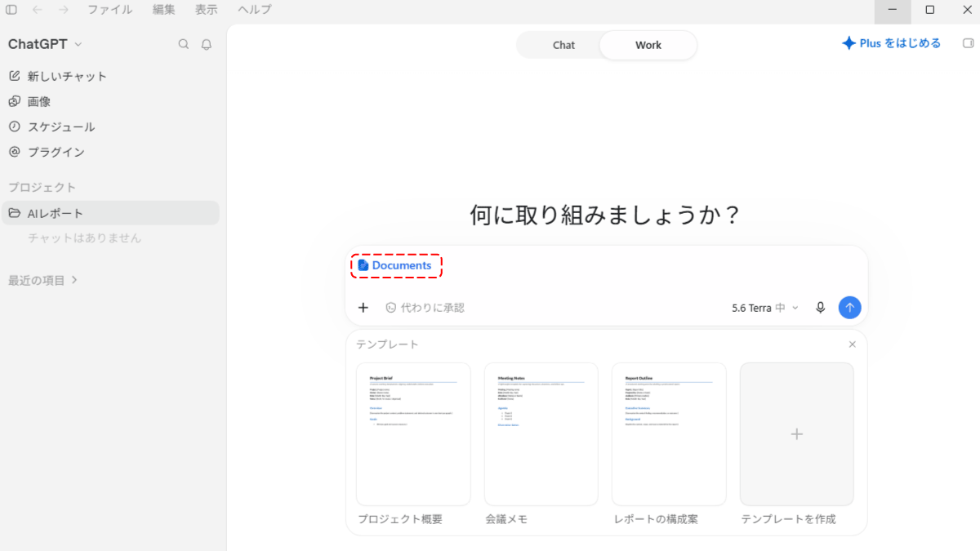Image resolution: width=980 pixels, height=551 pixels.
Task: Click the Documents attachment chip
Action: click(x=396, y=265)
